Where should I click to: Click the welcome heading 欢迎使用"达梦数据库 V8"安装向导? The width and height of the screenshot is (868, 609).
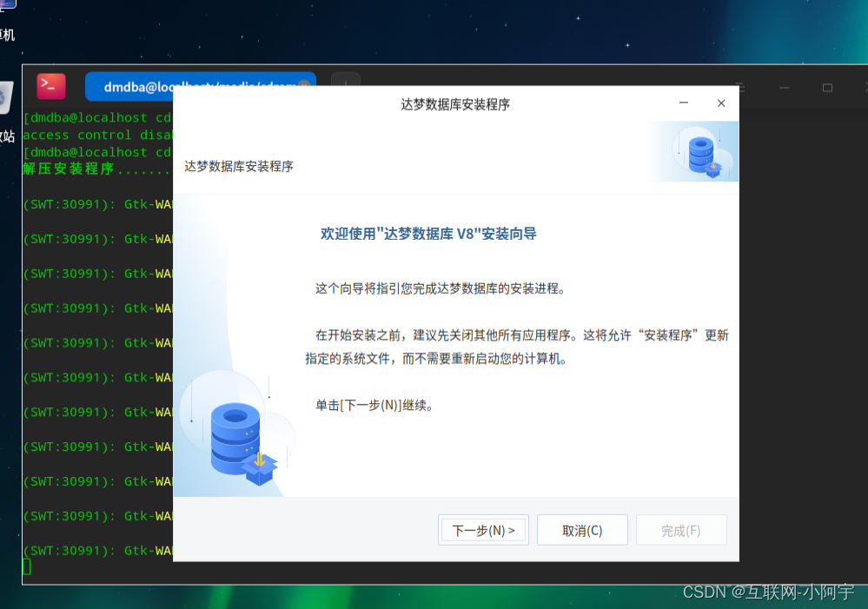tap(428, 234)
